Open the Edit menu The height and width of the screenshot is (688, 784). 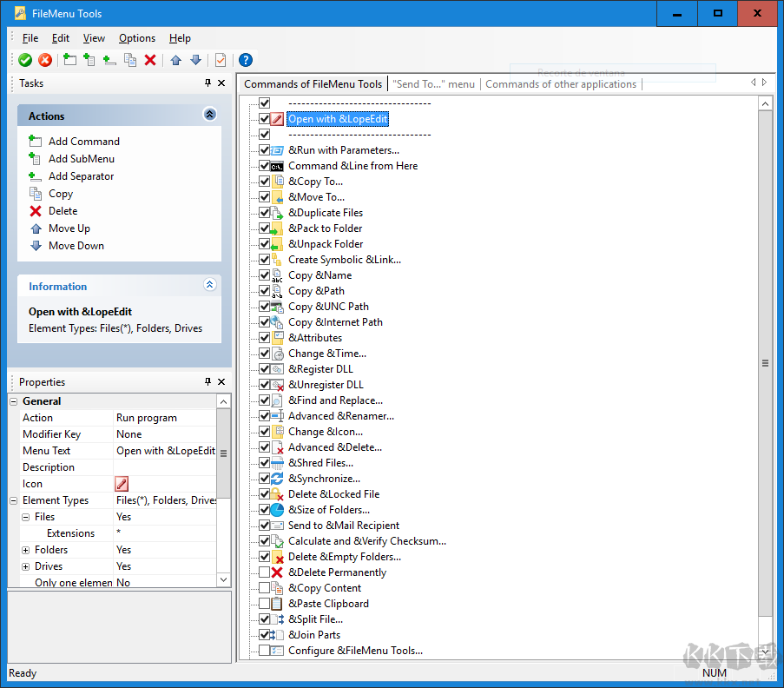61,38
